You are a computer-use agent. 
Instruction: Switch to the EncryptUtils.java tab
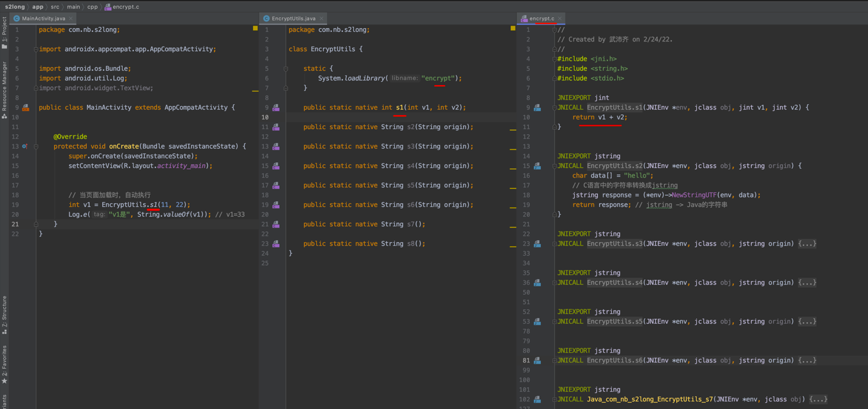[293, 19]
